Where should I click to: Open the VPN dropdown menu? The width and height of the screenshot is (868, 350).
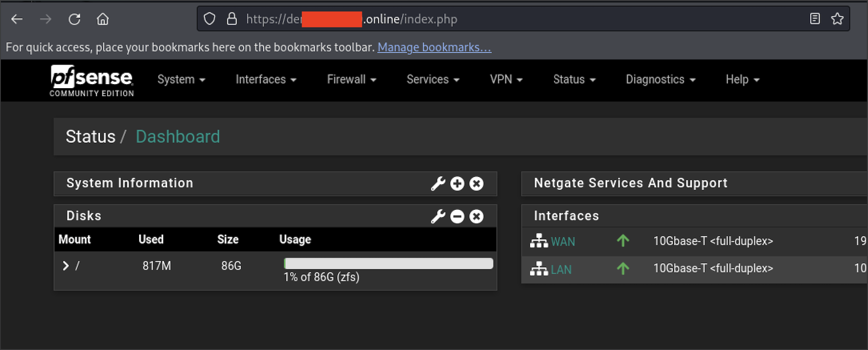[506, 79]
